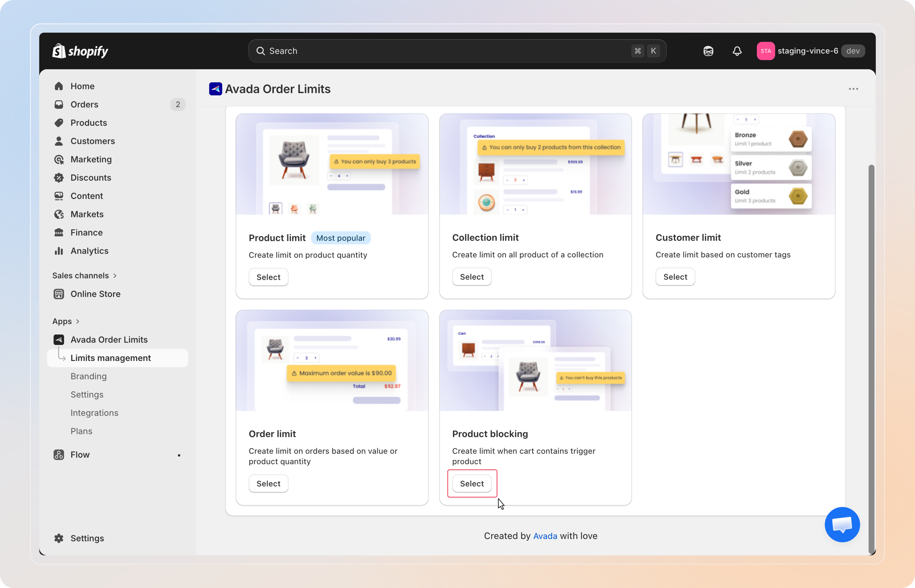Click the Marketing target icon
Screen dimensions: 915x588
point(59,159)
